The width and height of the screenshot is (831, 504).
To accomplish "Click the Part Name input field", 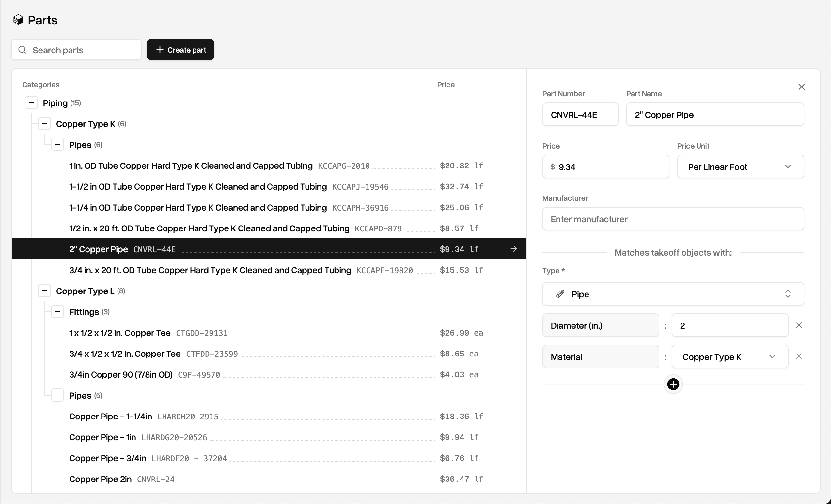I will pos(715,115).
